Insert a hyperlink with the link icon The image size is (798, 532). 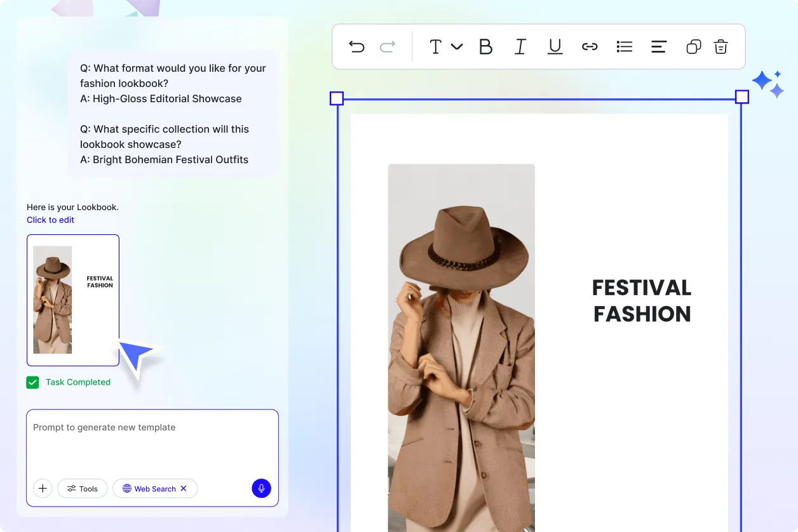tap(590, 46)
